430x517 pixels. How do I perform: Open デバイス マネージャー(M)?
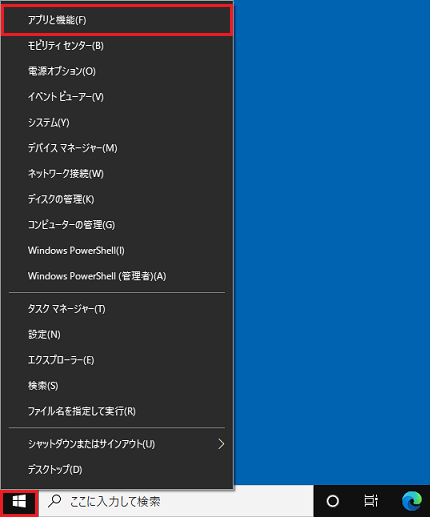pos(117,148)
